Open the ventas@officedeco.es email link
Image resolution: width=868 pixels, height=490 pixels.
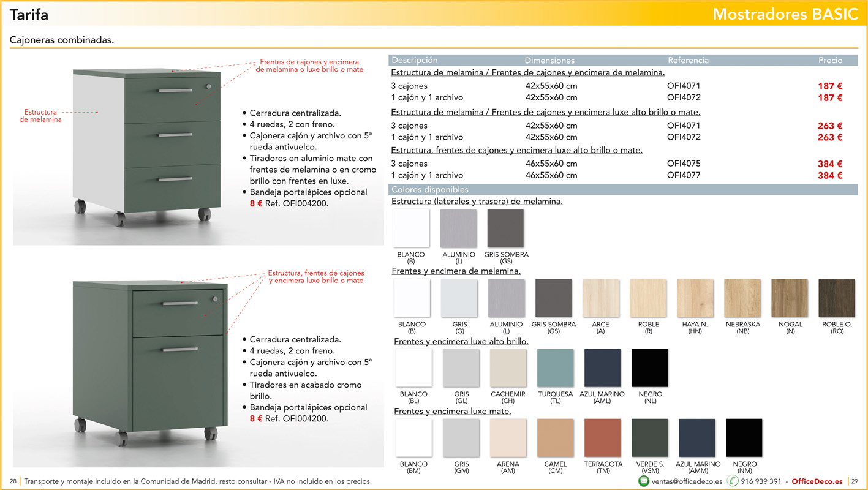[687, 481]
